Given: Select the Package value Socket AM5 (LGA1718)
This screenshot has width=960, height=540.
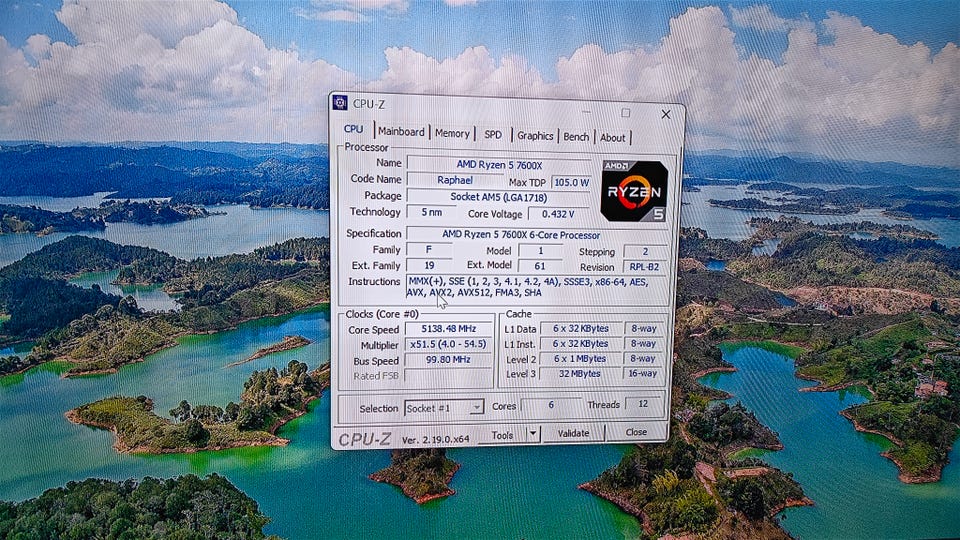Looking at the screenshot, I should click(499, 197).
